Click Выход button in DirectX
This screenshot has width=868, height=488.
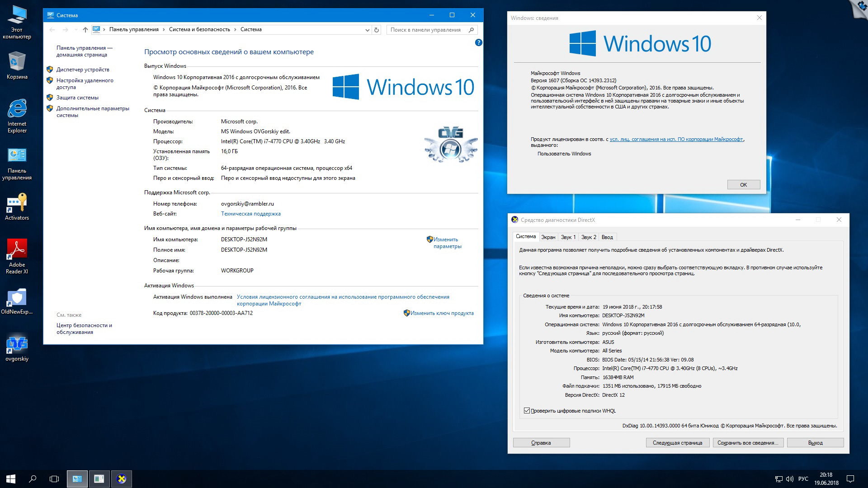click(816, 443)
